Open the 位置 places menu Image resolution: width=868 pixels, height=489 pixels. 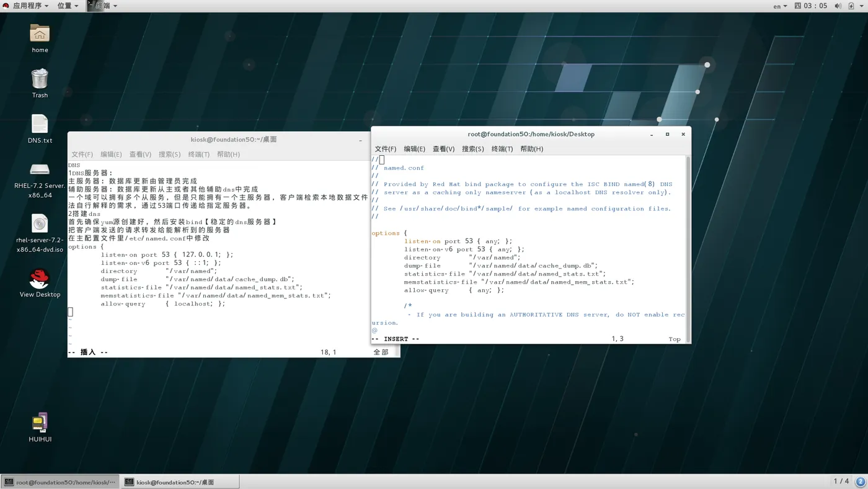click(68, 6)
